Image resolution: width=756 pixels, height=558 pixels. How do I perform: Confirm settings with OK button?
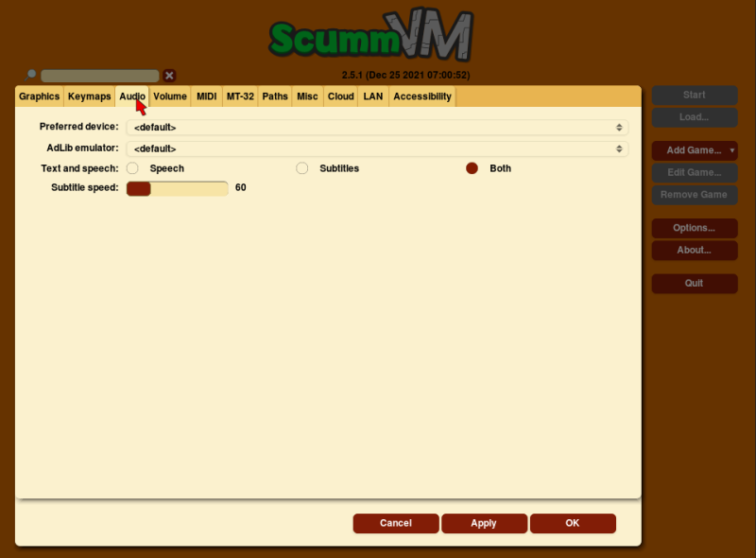(x=573, y=523)
